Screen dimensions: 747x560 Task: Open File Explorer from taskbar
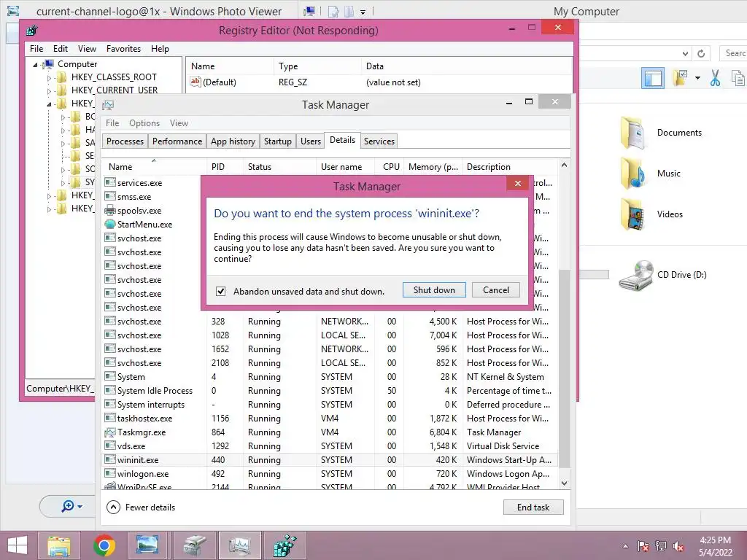58,545
